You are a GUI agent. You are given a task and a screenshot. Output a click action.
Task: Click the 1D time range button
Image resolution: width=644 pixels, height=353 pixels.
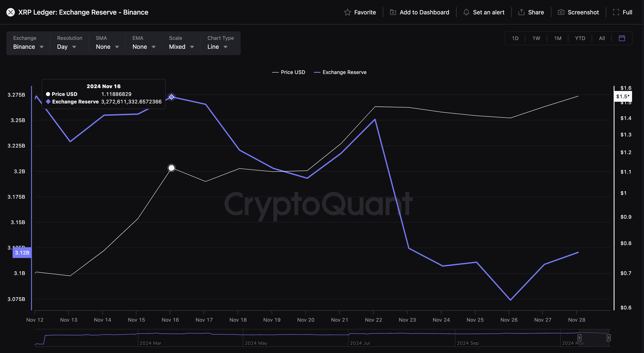point(516,38)
